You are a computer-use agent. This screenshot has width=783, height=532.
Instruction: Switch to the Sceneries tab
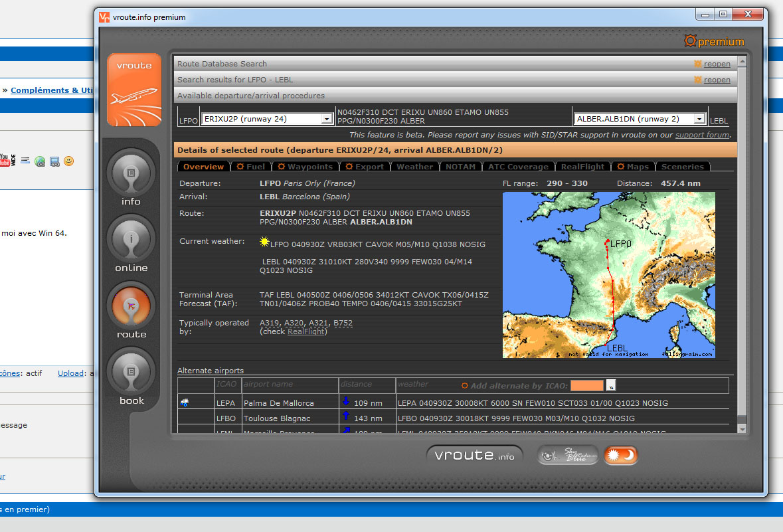click(x=682, y=166)
